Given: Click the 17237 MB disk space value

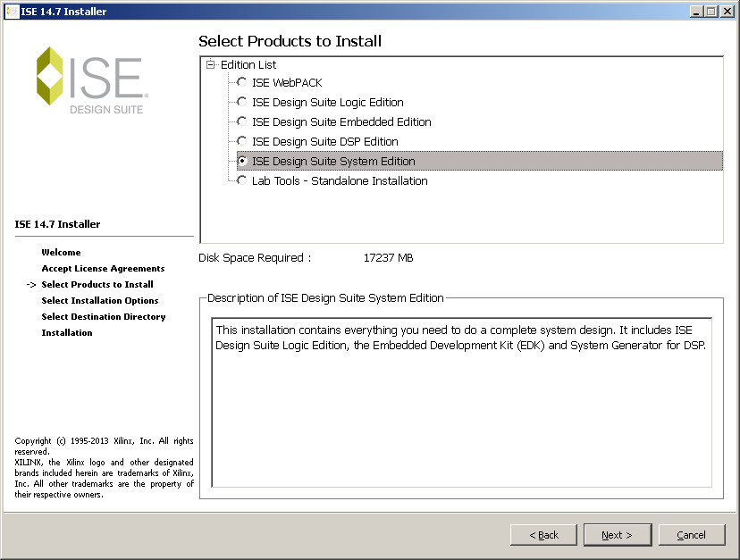Looking at the screenshot, I should [389, 257].
